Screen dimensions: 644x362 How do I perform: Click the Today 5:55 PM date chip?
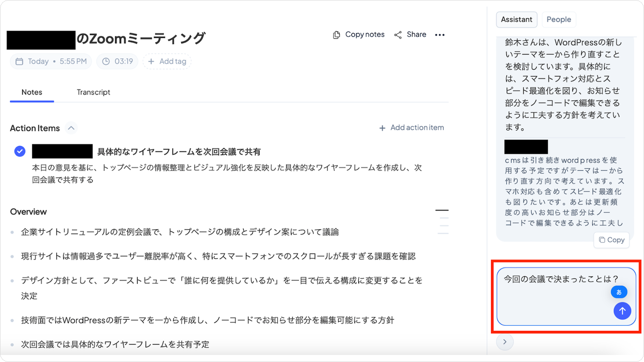tap(51, 61)
